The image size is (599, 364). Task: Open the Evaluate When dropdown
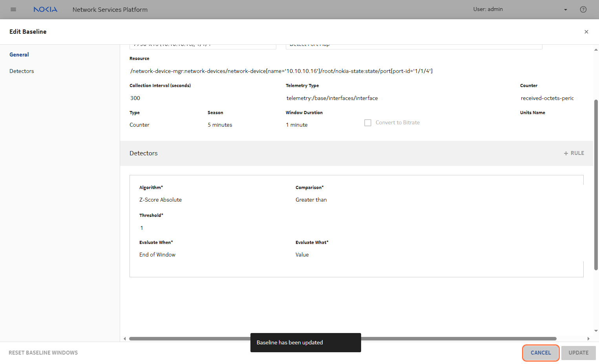tap(212, 255)
